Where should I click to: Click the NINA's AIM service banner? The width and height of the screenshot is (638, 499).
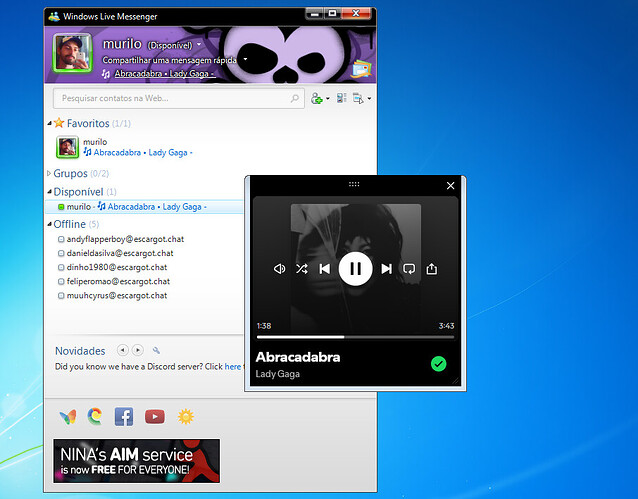click(x=137, y=461)
